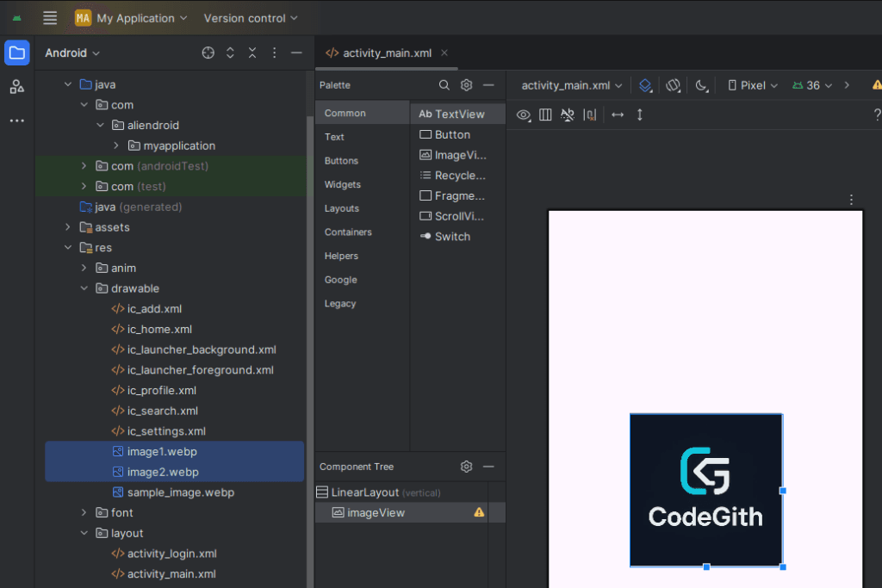Select the CodeGith image in the preview
This screenshot has width=882, height=588.
click(706, 490)
